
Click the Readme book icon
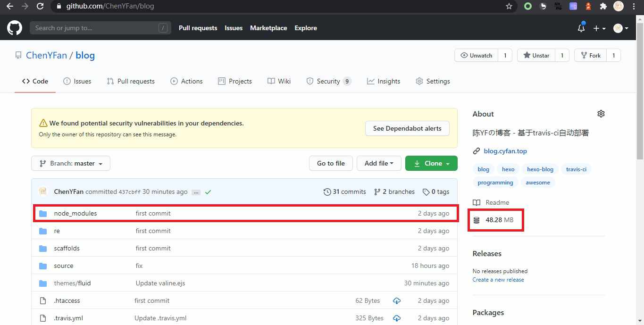477,202
